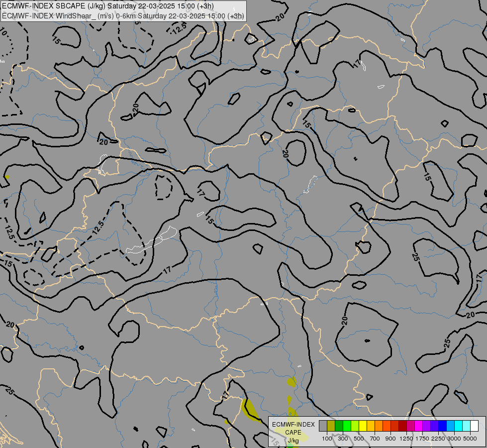Click the 900 legend tick label
Viewport: 487px width, 448px height.
pos(390,439)
